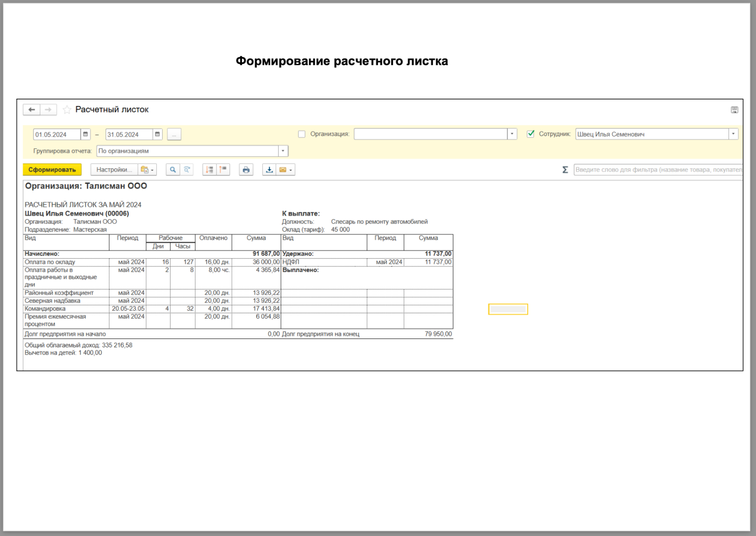Click the save-to-file download icon

point(269,170)
